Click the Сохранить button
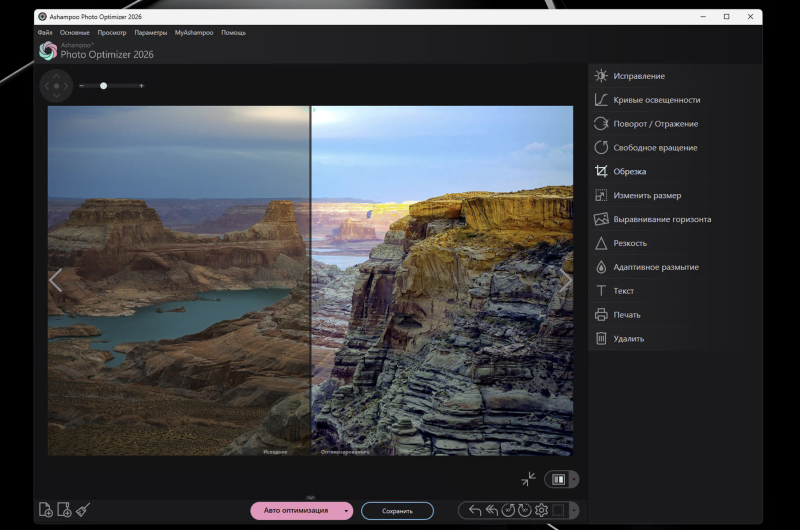800x530 pixels. (397, 511)
